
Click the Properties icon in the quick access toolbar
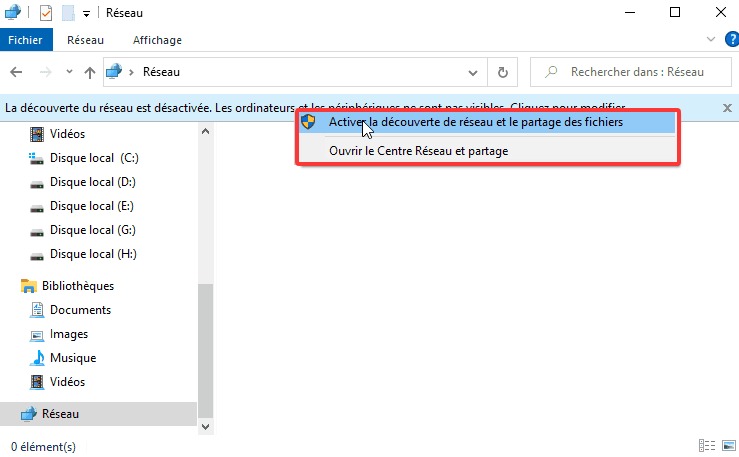coord(46,13)
